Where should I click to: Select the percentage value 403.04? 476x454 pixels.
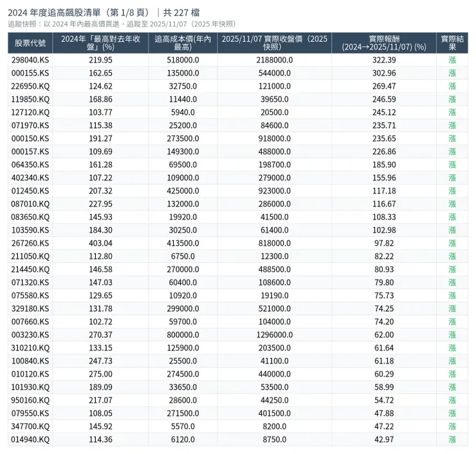(100, 243)
